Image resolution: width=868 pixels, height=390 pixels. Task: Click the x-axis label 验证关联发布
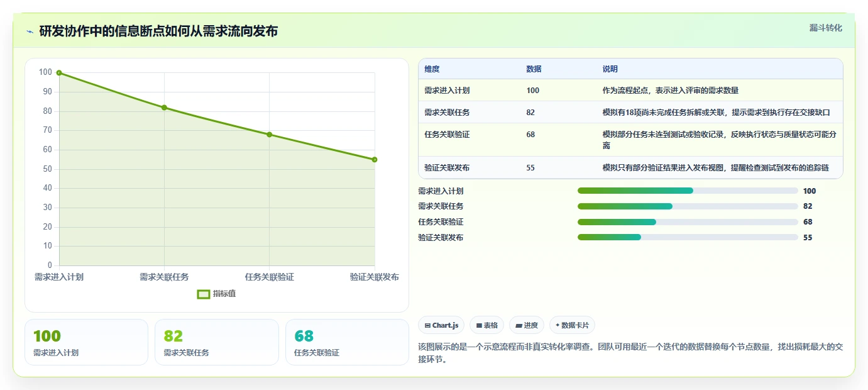(375, 277)
